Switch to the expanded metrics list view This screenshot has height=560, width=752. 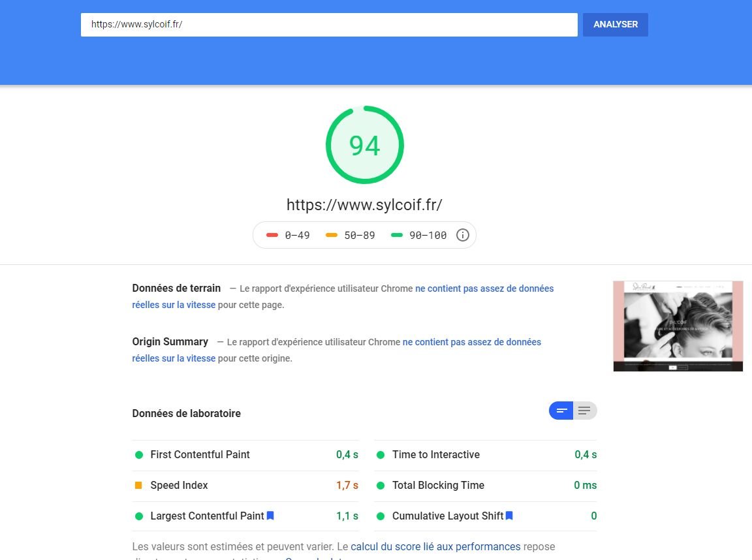click(583, 411)
